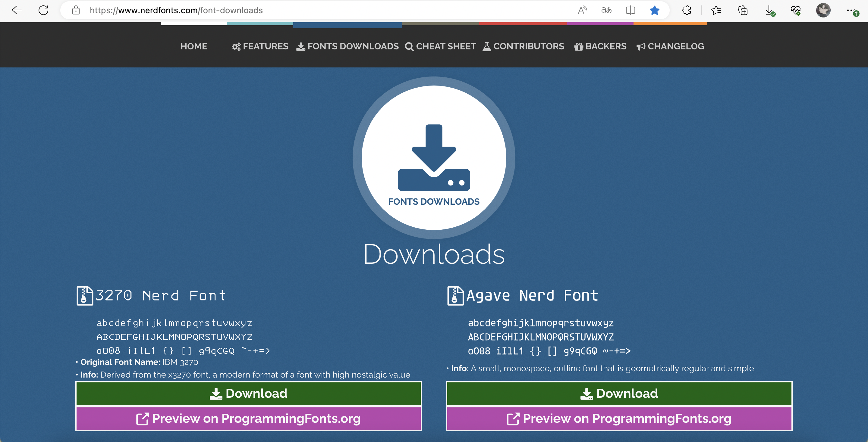Click the browser back arrow
The height and width of the screenshot is (442, 868).
(16, 10)
